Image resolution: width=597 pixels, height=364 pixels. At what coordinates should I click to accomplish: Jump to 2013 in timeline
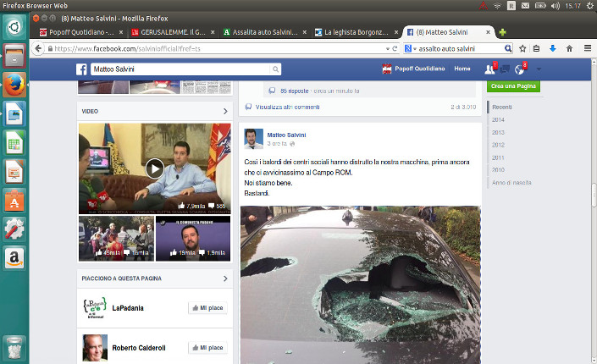click(x=498, y=133)
